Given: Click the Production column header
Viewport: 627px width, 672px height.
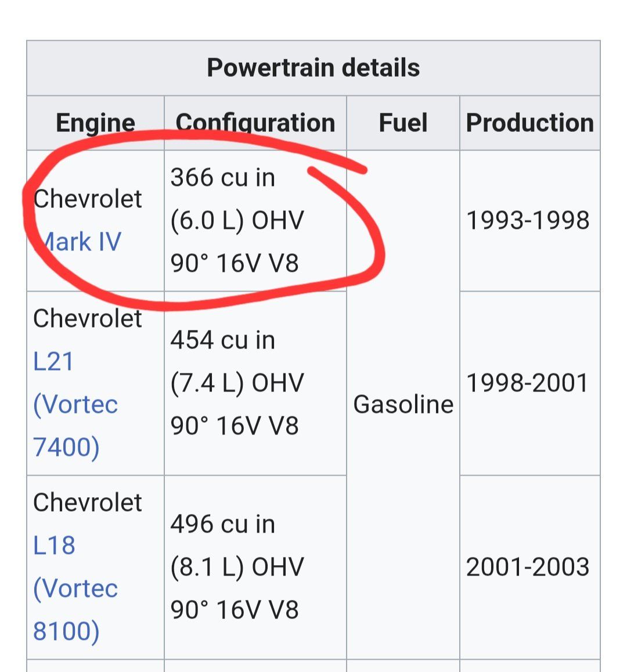Looking at the screenshot, I should click(529, 123).
